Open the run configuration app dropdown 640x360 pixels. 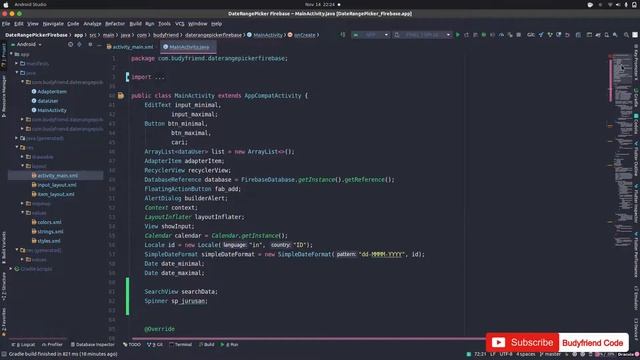pos(371,35)
